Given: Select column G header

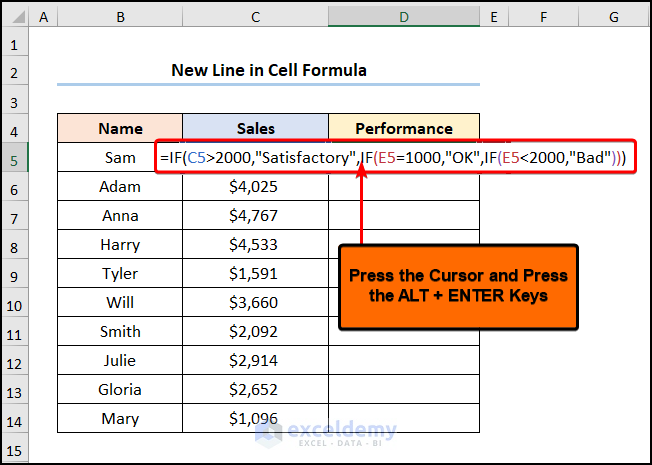Looking at the screenshot, I should point(613,17).
